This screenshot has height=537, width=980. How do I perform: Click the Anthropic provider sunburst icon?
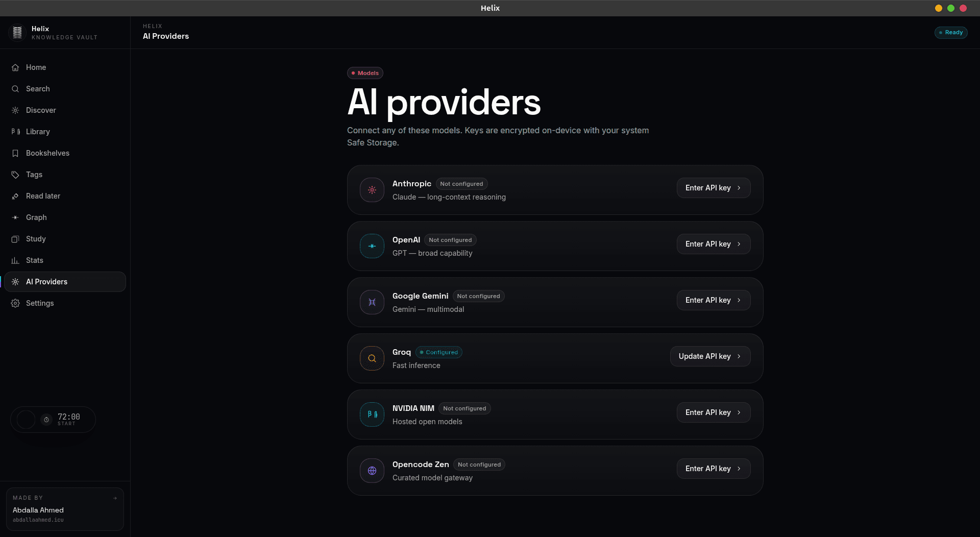coord(372,190)
